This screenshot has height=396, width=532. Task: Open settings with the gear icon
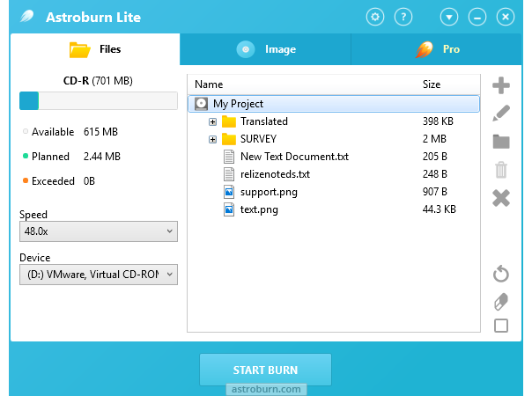point(375,17)
